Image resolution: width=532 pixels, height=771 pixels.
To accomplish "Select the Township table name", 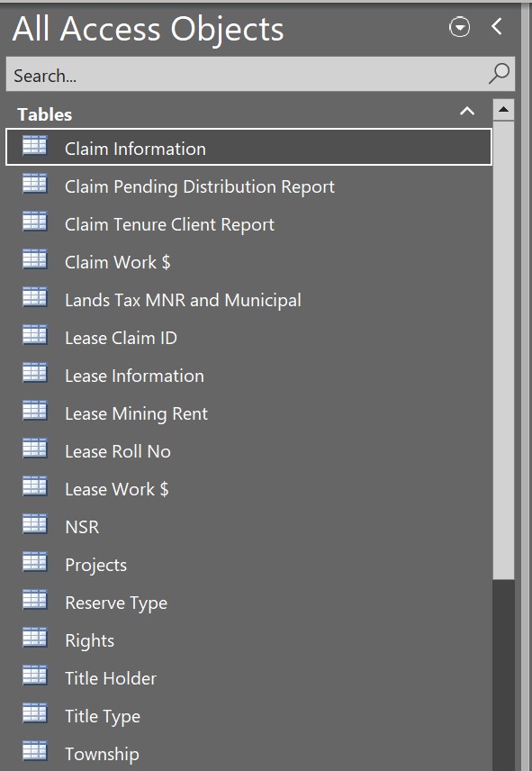I will [x=103, y=755].
